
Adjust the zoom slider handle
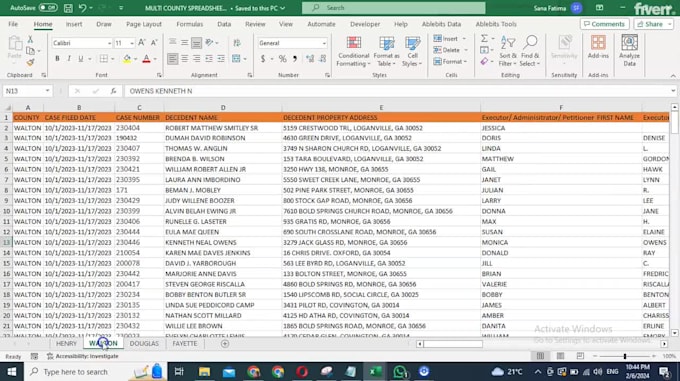[625, 356]
